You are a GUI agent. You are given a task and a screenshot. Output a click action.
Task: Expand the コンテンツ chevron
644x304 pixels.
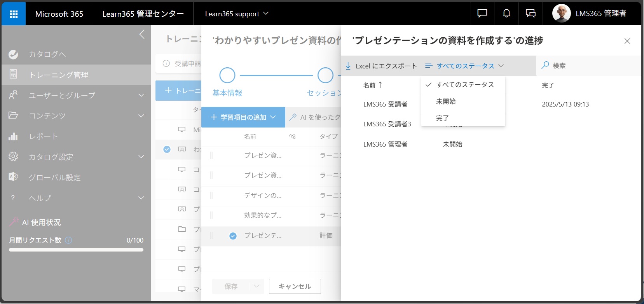click(141, 116)
